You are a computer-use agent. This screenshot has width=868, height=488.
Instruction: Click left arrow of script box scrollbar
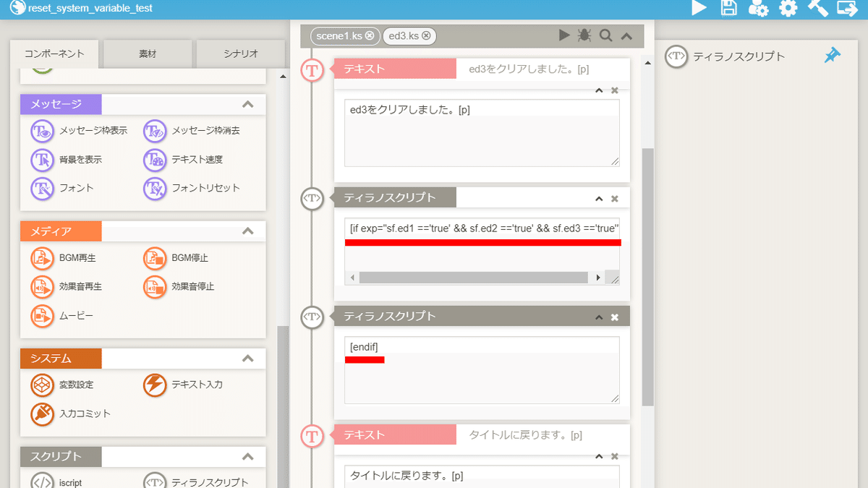pyautogui.click(x=352, y=278)
